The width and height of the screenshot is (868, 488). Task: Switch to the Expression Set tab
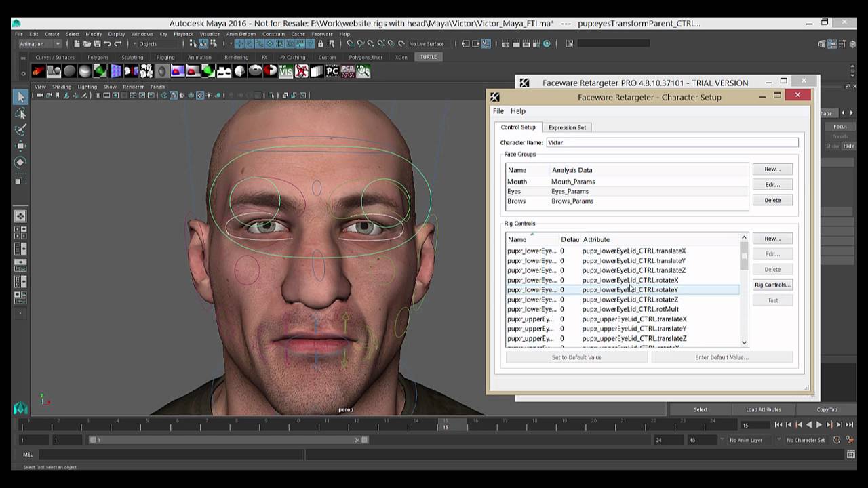(567, 127)
